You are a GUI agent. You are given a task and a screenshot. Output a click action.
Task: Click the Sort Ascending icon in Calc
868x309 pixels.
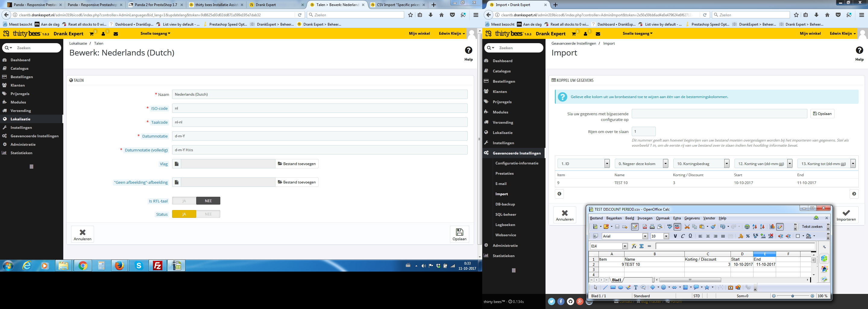[x=755, y=227]
